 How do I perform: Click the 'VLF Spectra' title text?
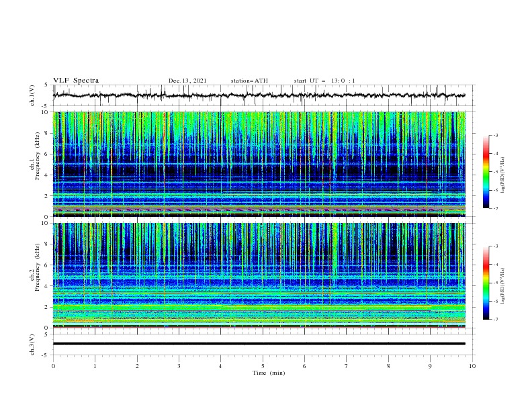click(76, 81)
